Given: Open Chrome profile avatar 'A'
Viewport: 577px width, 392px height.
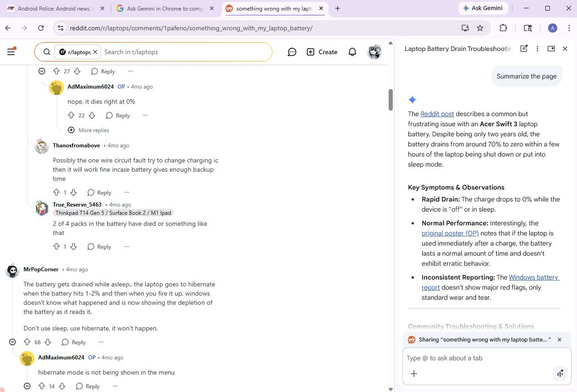Looking at the screenshot, I should click(x=553, y=28).
